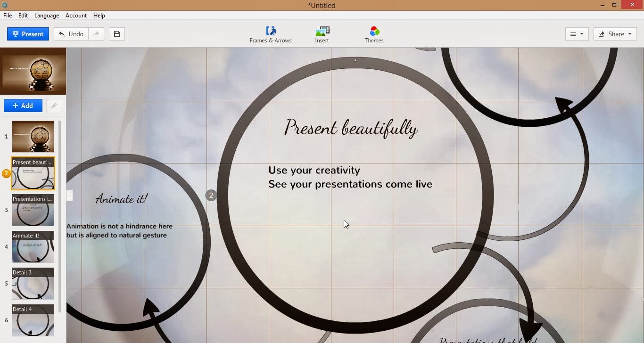This screenshot has height=343, width=644.
Task: Expand the Share dropdown
Action: [615, 34]
